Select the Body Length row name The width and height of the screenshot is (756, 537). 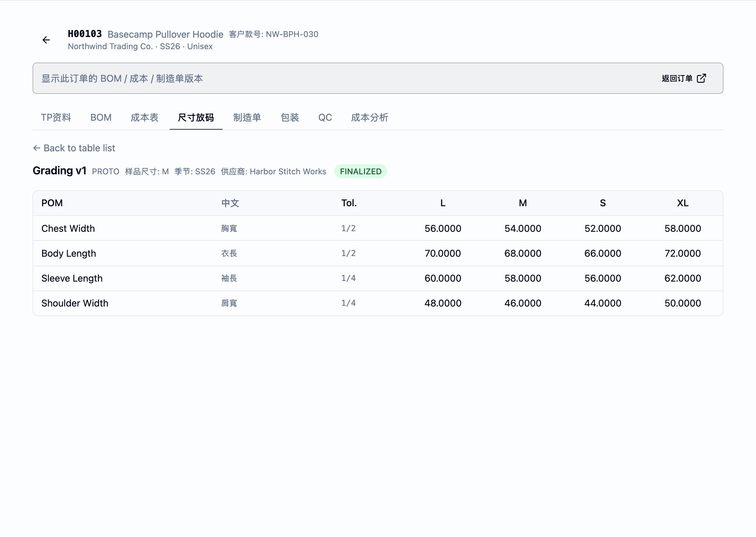[x=69, y=253]
